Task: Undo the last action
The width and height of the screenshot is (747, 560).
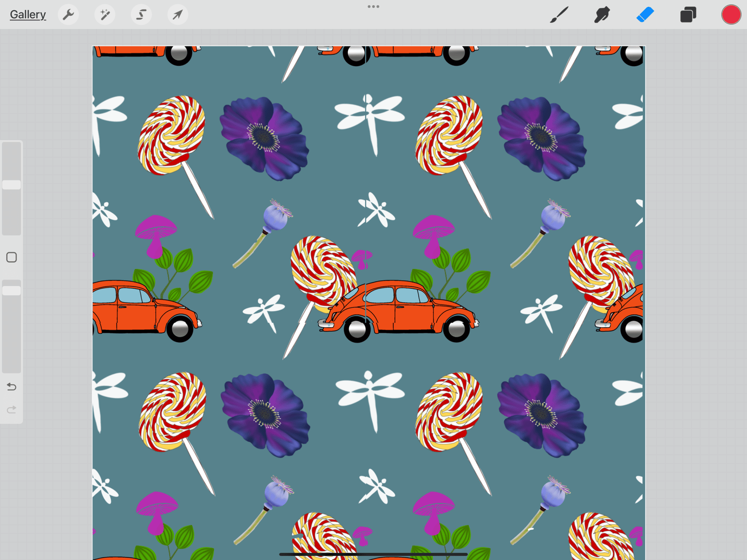Action: 12,387
